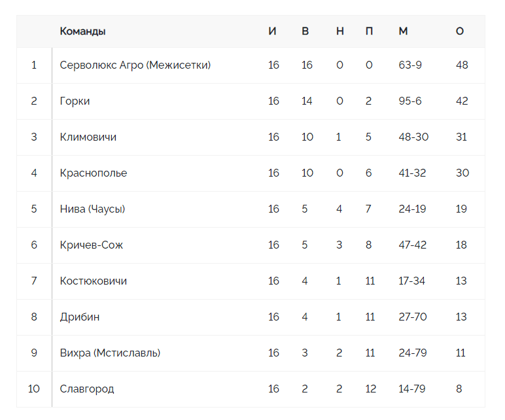Click the 48 points value for first place

[x=462, y=65]
